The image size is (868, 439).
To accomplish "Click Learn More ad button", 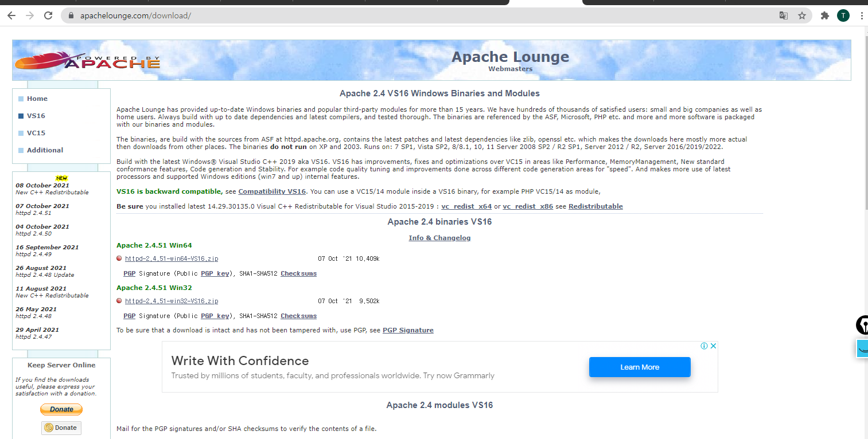I will 640,367.
